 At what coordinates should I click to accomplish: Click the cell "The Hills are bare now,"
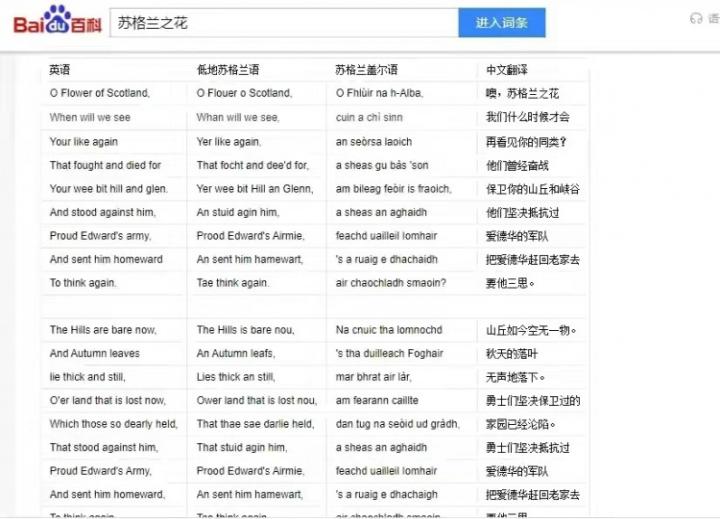tap(103, 330)
